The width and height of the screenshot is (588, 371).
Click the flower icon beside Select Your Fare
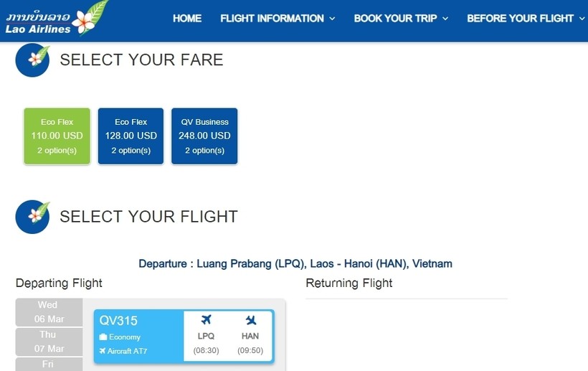click(32, 60)
